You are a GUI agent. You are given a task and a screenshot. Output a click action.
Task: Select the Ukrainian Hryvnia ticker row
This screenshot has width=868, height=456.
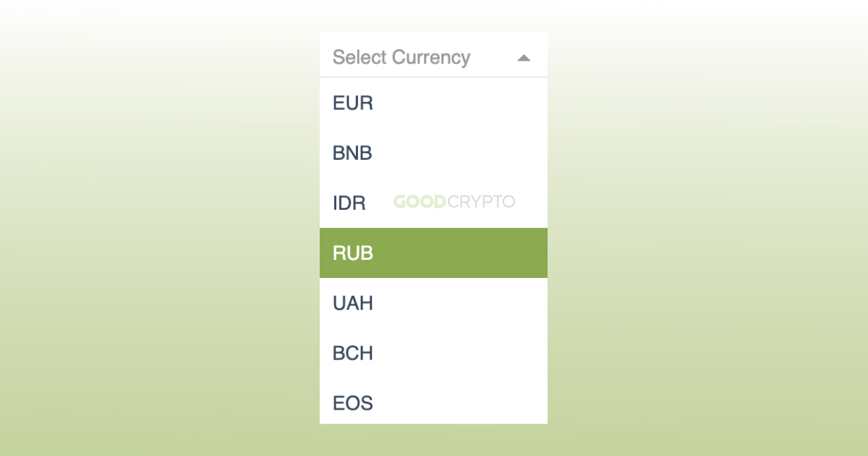pyautogui.click(x=433, y=303)
